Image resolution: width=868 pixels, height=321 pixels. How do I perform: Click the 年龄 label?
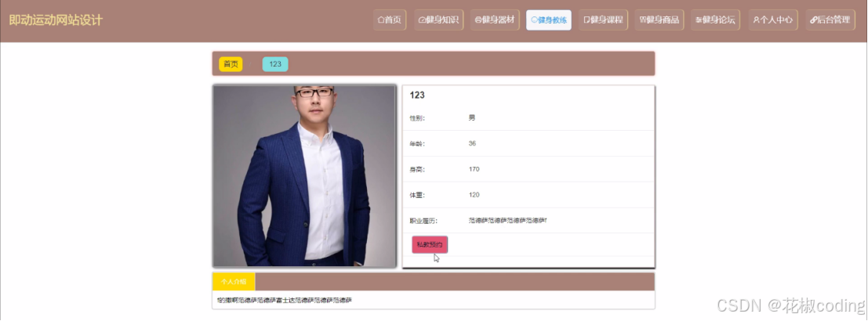417,143
